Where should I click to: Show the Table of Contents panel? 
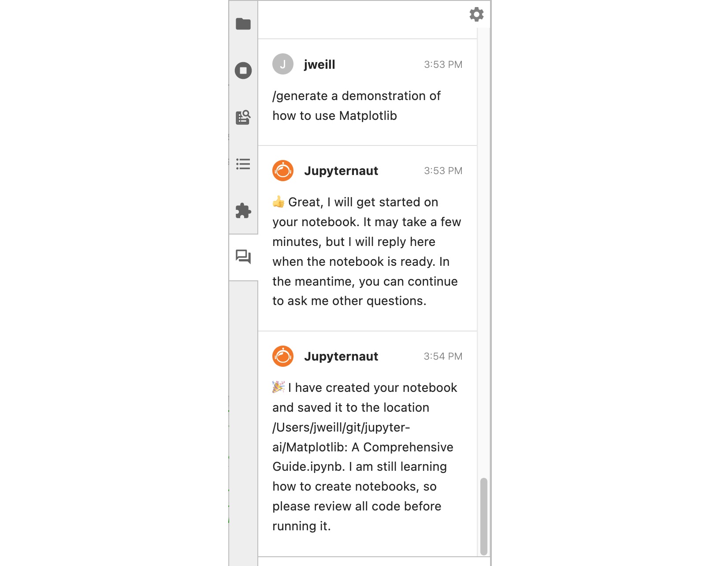(x=243, y=164)
